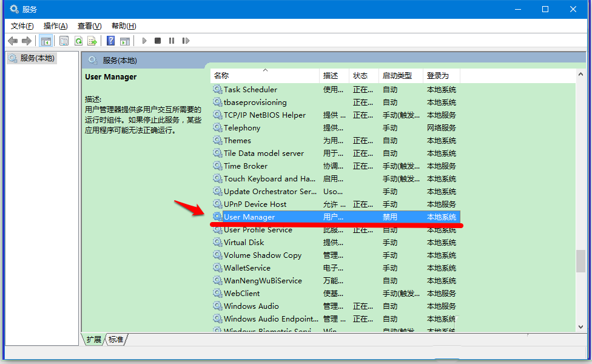
Task: Select 服务(本地) in the left tree
Action: coord(36,58)
